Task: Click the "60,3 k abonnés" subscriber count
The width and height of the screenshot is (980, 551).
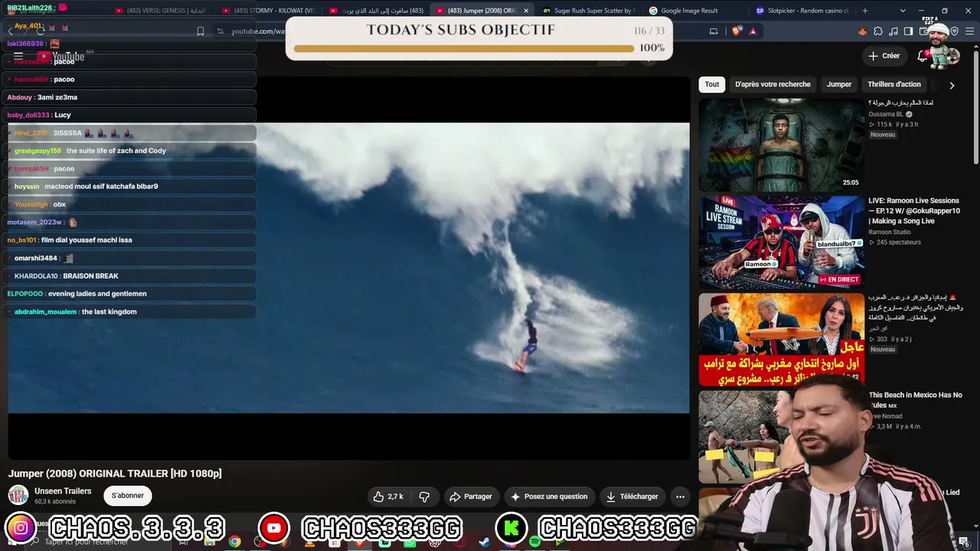Action: 55,502
